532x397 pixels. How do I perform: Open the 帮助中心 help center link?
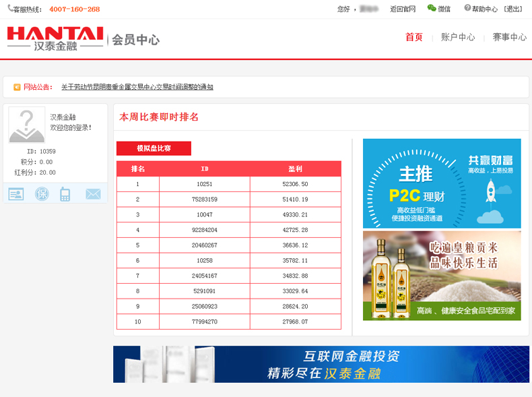pos(485,9)
